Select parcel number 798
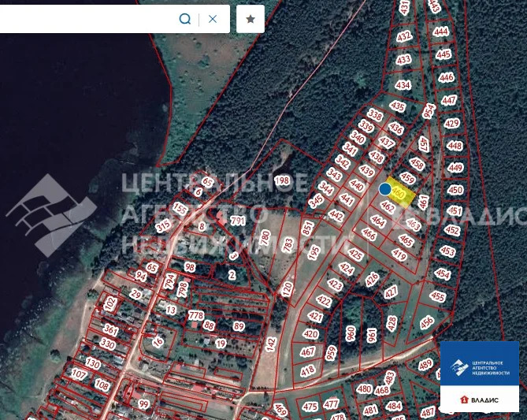Image resolution: width=527 pixels, height=420 pixels. click(x=183, y=289)
